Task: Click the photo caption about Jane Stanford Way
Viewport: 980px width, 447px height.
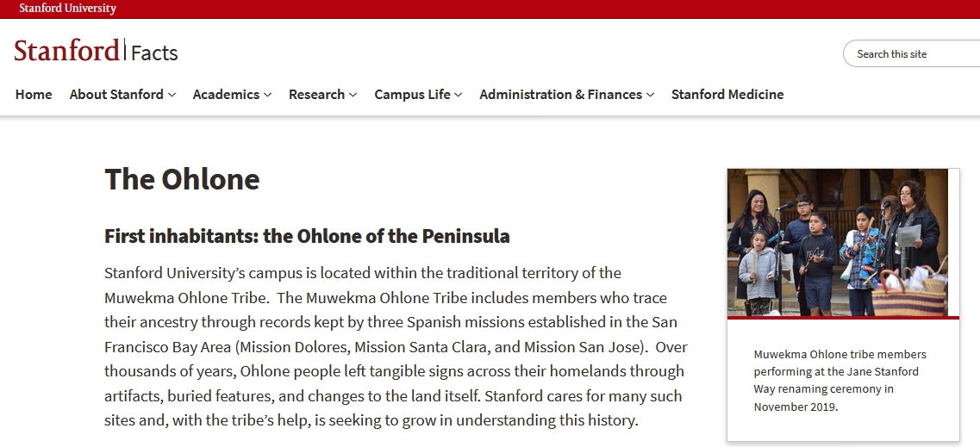Action: pos(840,380)
